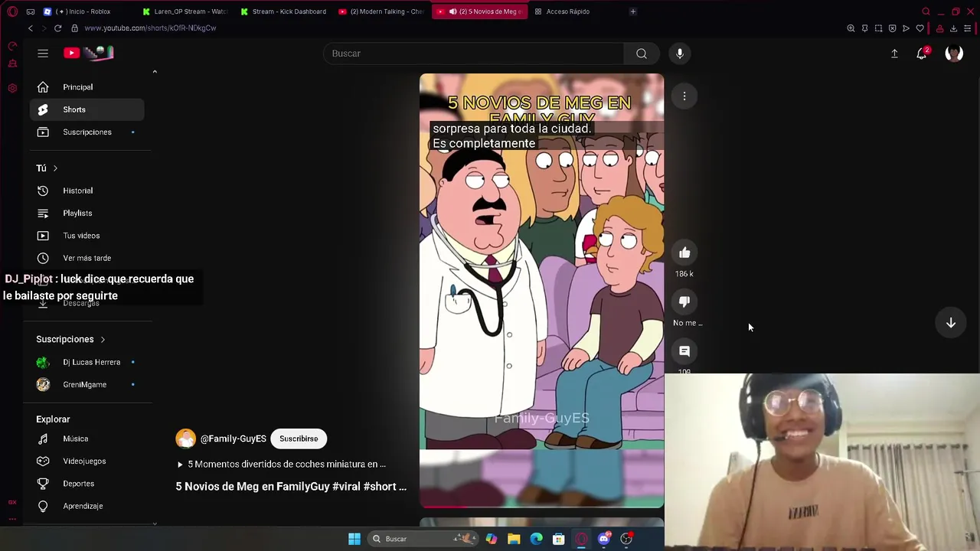
Task: Click the Short's red progress bar
Action: pos(541,506)
